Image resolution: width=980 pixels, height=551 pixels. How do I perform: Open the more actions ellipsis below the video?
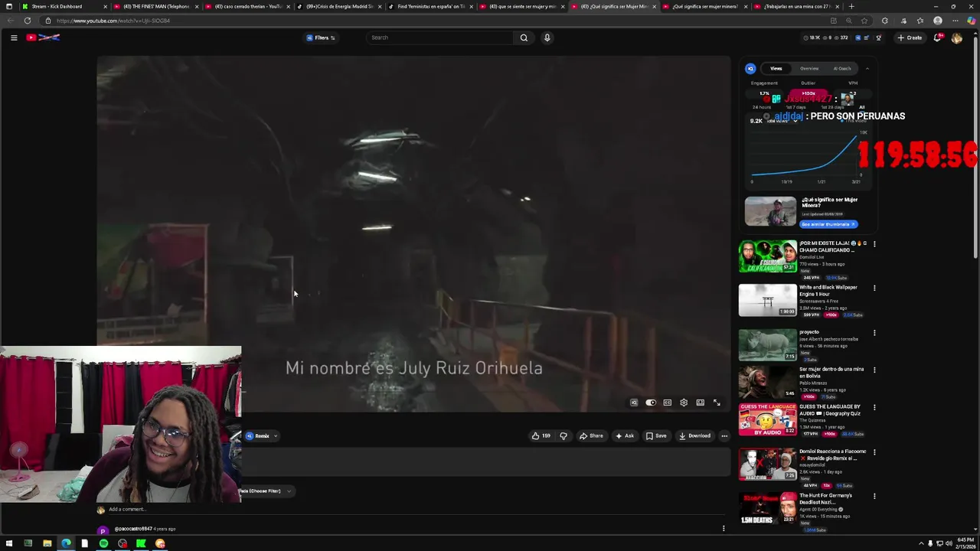tap(724, 436)
